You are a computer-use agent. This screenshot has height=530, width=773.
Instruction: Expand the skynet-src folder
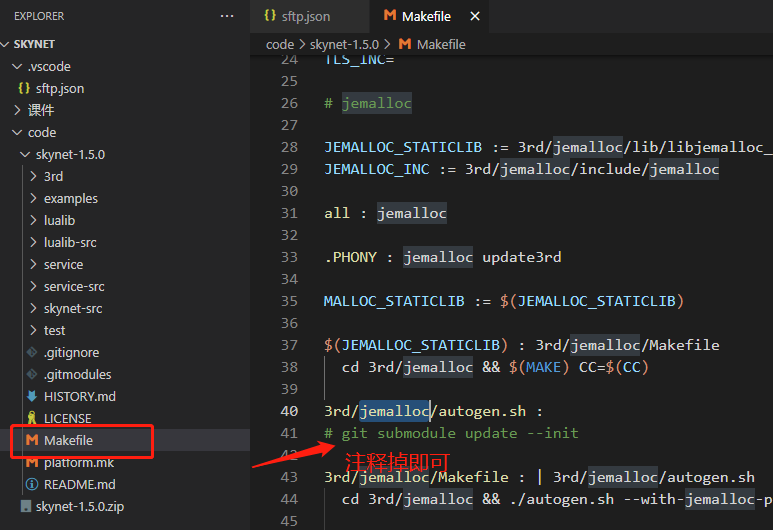point(34,308)
